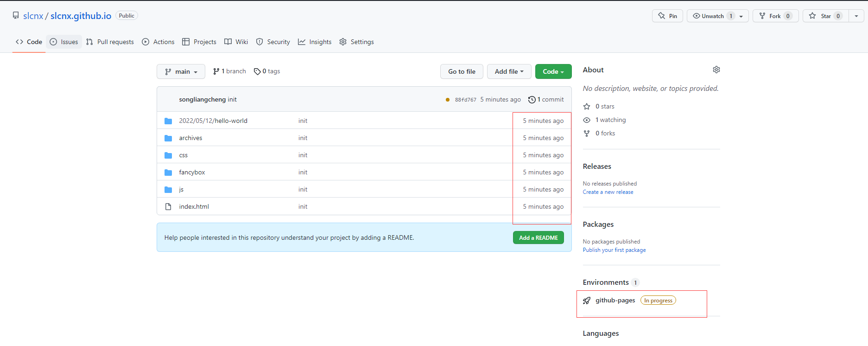Open the Projects tab
The height and width of the screenshot is (346, 868).
click(x=199, y=42)
